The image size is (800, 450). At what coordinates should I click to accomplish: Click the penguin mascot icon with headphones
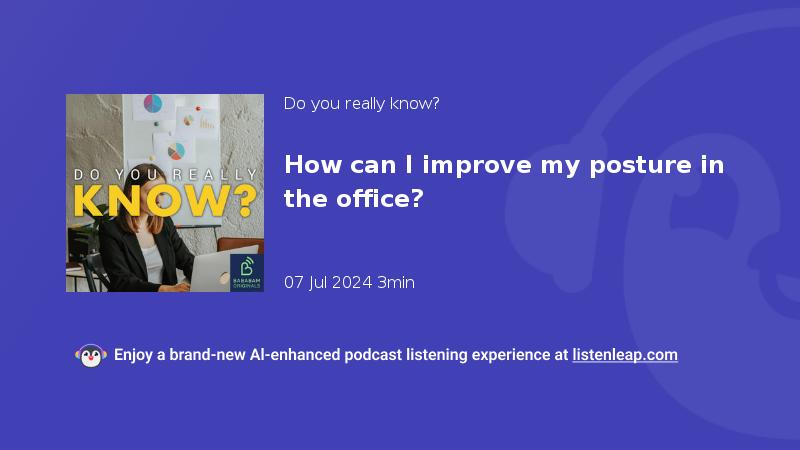point(91,356)
